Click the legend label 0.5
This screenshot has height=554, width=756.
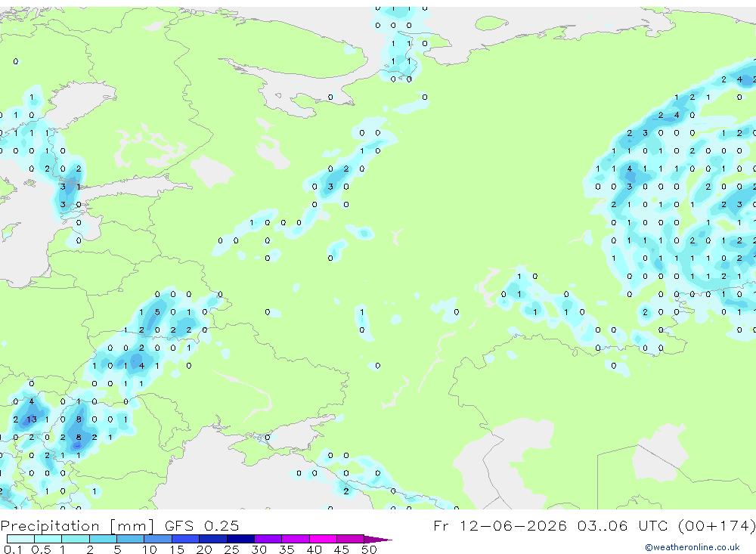click(41, 549)
